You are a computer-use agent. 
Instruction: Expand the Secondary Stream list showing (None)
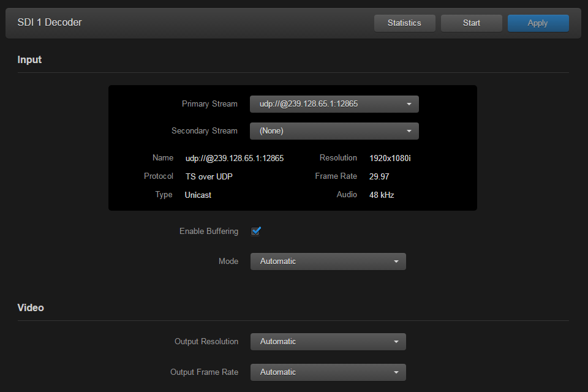pyautogui.click(x=334, y=130)
